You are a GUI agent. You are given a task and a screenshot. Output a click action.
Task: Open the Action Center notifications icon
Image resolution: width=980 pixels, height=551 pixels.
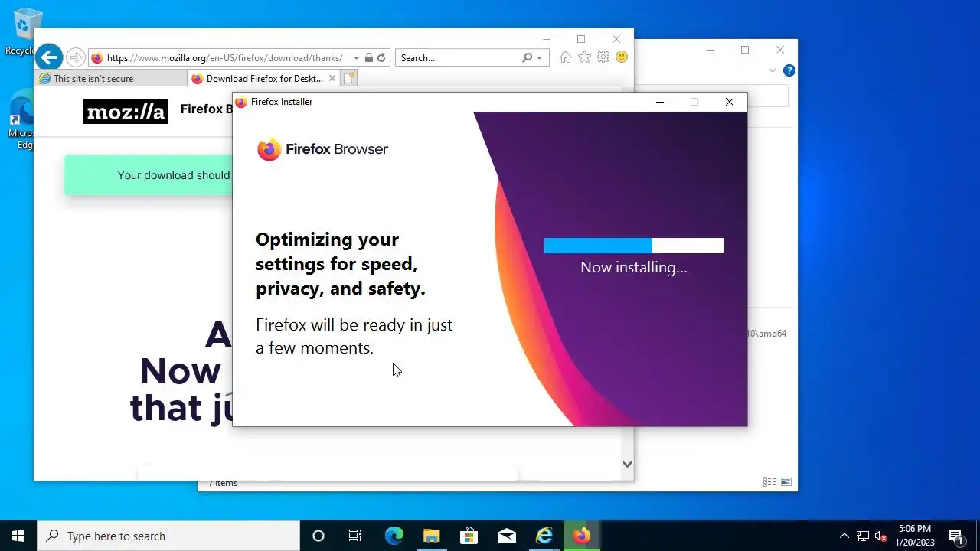click(955, 536)
